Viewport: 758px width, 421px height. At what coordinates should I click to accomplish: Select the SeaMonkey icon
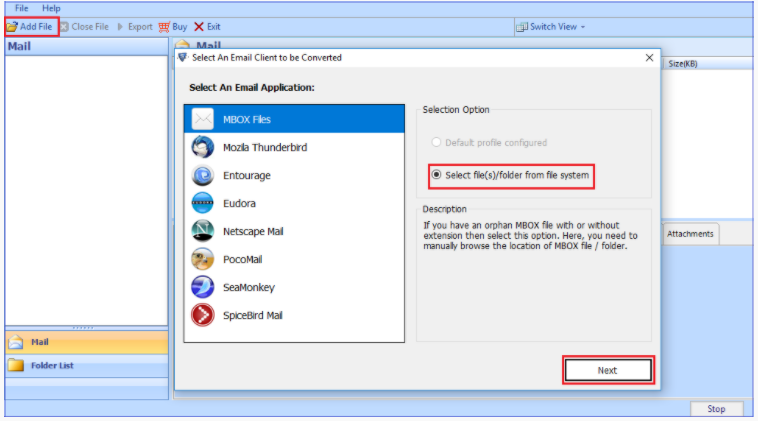[x=203, y=287]
